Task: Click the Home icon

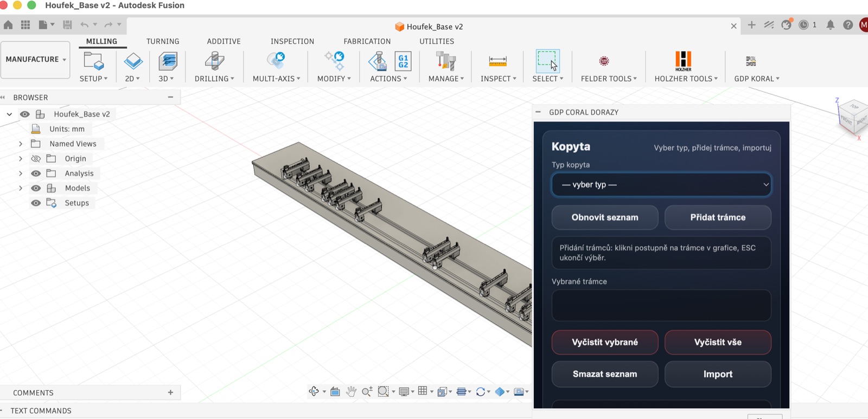Action: 8,25
